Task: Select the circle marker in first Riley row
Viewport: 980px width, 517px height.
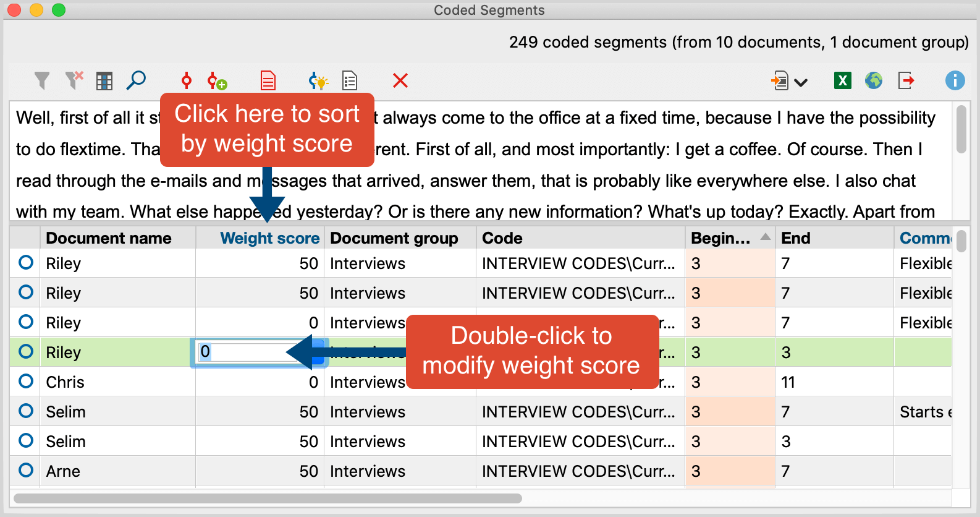Action: 26,263
